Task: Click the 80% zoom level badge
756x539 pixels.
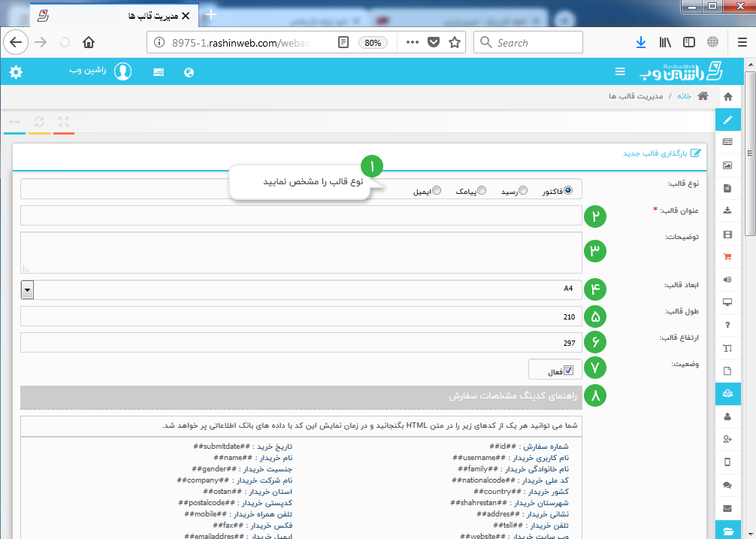Action: [x=373, y=42]
